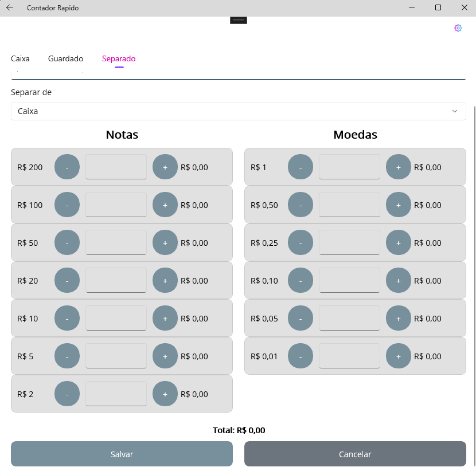Open the settings gear icon
Viewport: 476px width, 475px height.
[458, 28]
